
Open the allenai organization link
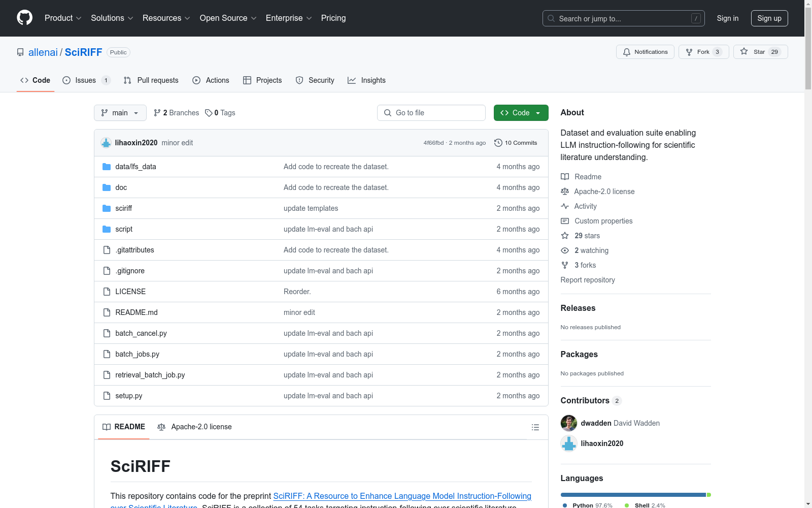tap(43, 52)
